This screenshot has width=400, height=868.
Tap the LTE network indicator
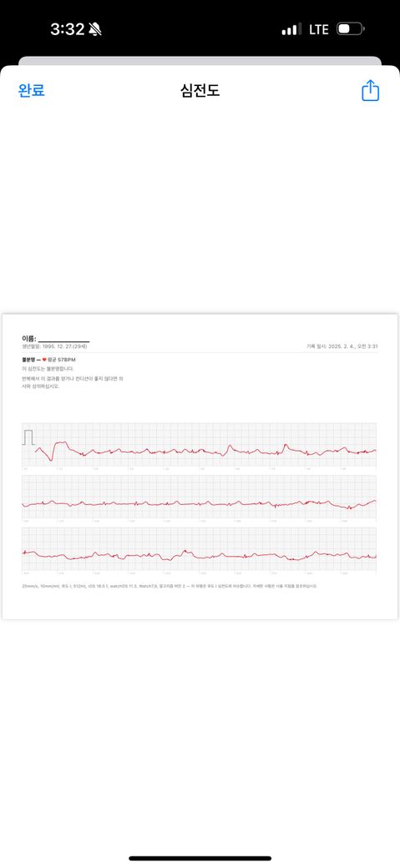318,29
